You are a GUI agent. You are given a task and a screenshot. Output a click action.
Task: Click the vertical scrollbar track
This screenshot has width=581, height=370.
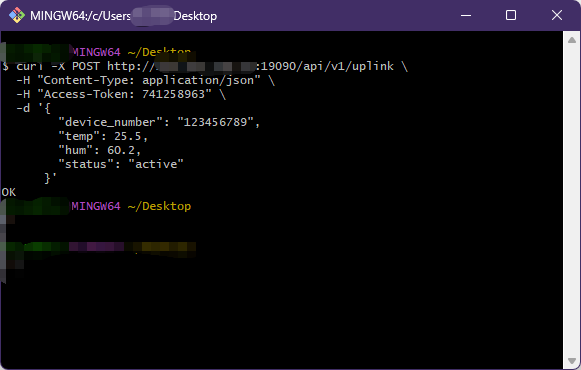click(x=571, y=200)
